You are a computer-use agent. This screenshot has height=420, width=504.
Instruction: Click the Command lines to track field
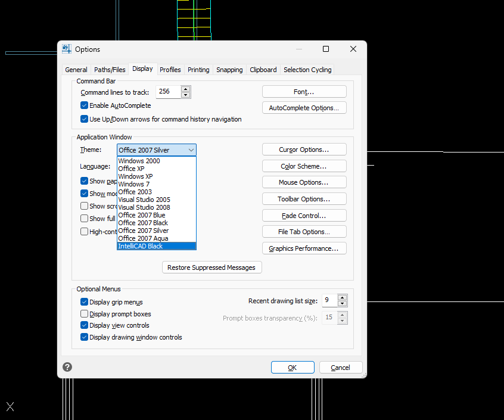pos(168,92)
